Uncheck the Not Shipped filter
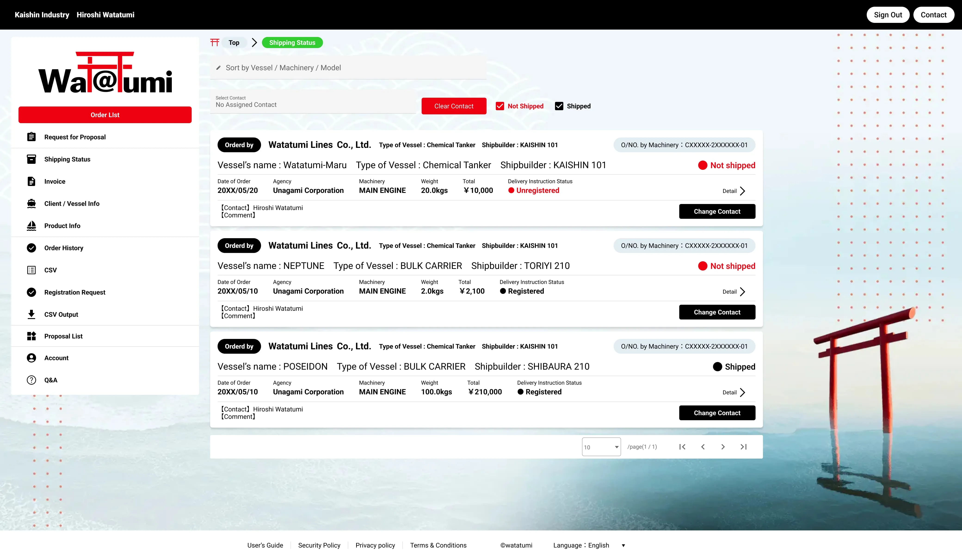Screen dimensions: 962x560 pos(500,106)
